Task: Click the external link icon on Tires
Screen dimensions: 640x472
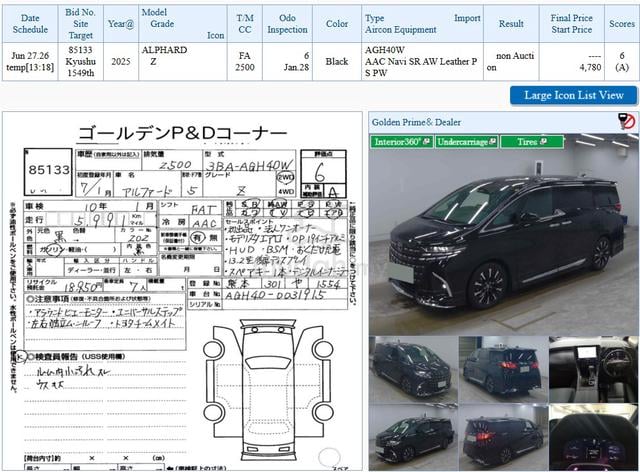Action: click(543, 141)
